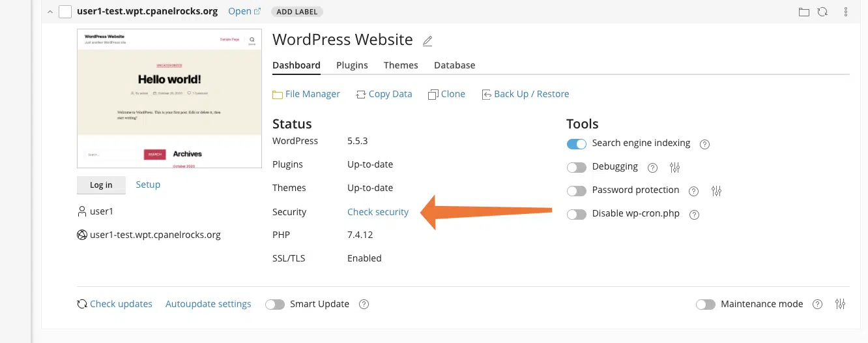Open Debugging settings sliders icon
The width and height of the screenshot is (868, 343).
[x=674, y=168]
